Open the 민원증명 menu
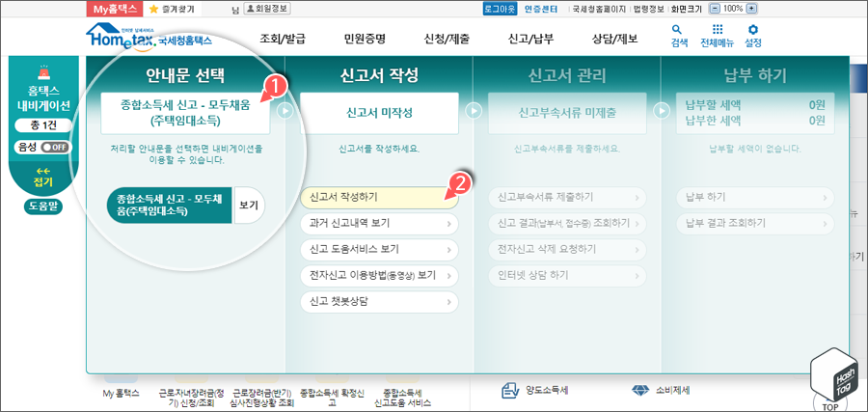Image resolution: width=868 pixels, height=412 pixels. (365, 39)
